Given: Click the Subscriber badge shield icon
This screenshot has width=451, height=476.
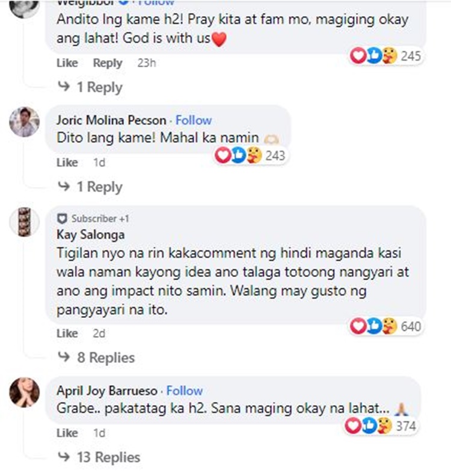Looking at the screenshot, I should (x=63, y=219).
